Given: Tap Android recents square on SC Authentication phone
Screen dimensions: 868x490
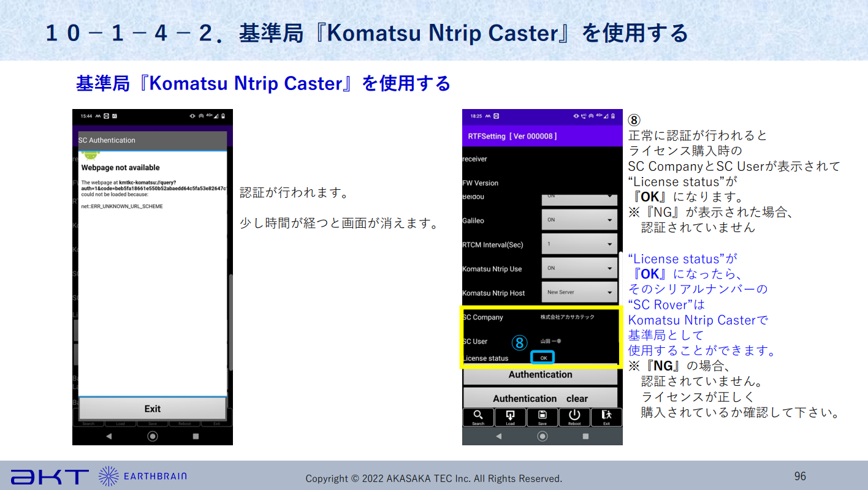Looking at the screenshot, I should (196, 436).
